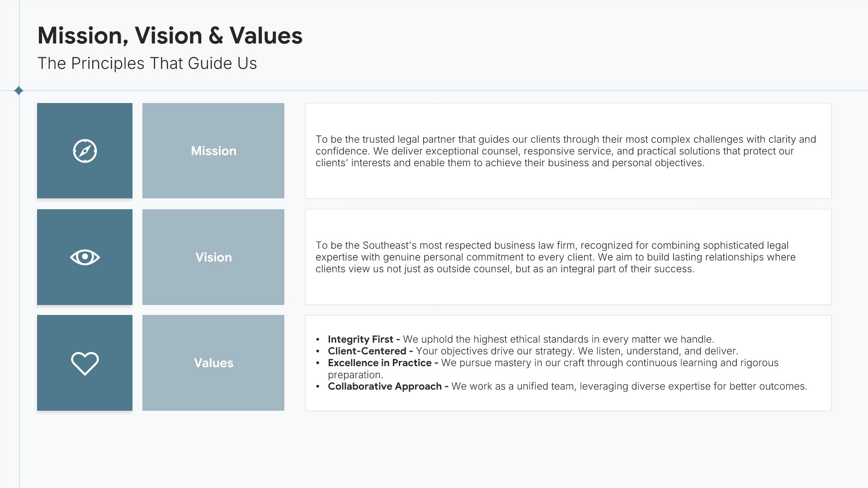Click the eye icon beside Vision

click(85, 257)
